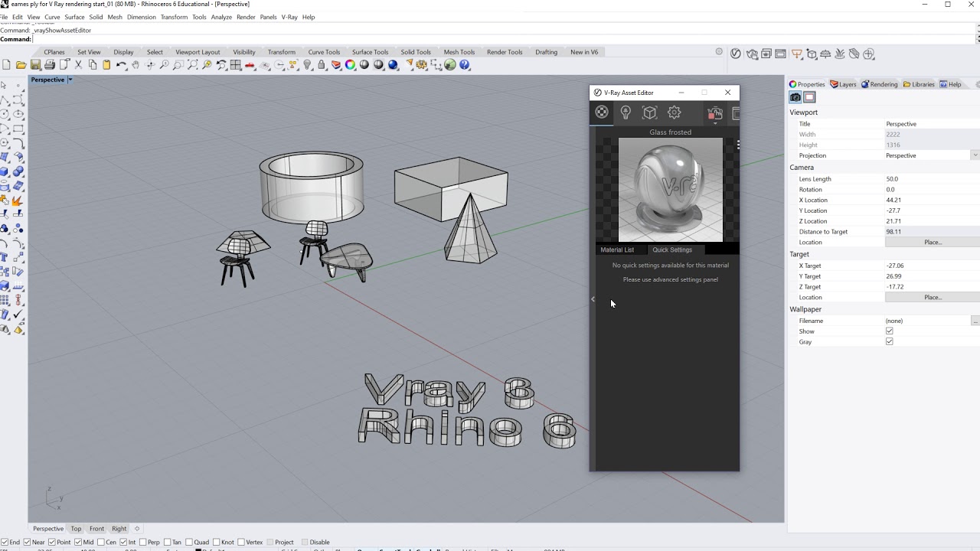This screenshot has width=980, height=551.
Task: Open the three-dot preview options in the Asset Editor
Action: click(738, 144)
